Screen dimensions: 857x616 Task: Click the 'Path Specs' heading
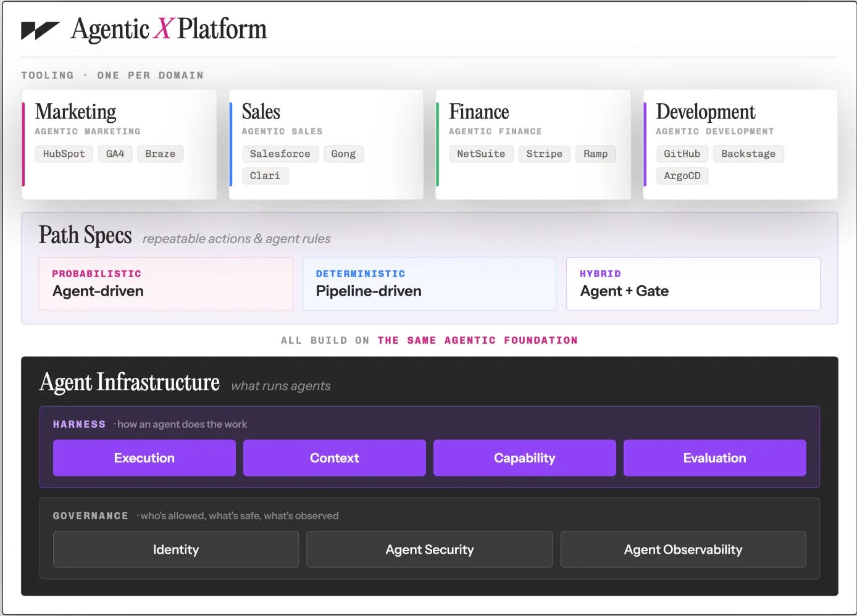click(x=85, y=236)
